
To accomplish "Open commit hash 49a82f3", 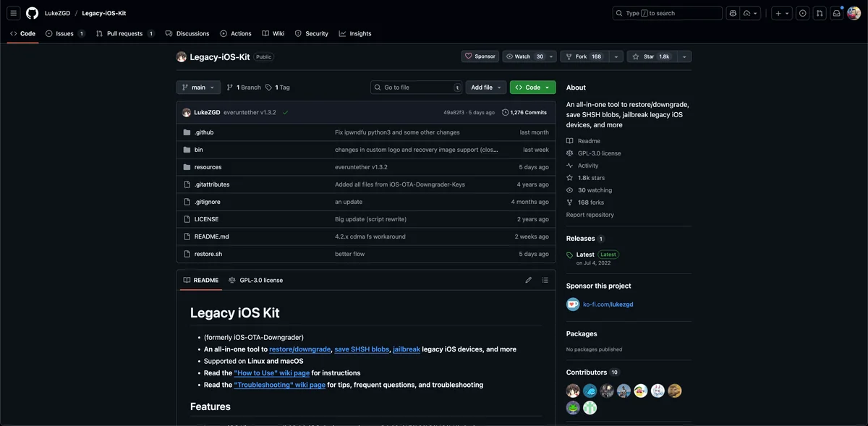I will click(x=454, y=113).
